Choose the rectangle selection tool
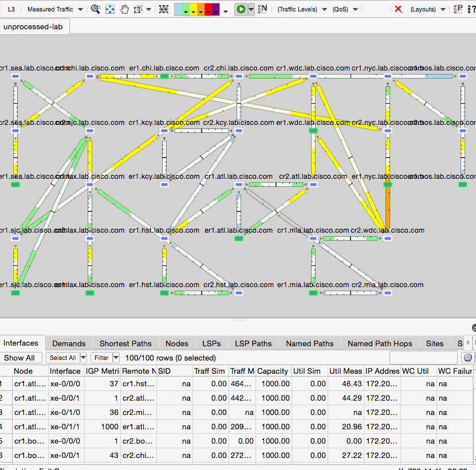476x470 pixels. [138, 9]
